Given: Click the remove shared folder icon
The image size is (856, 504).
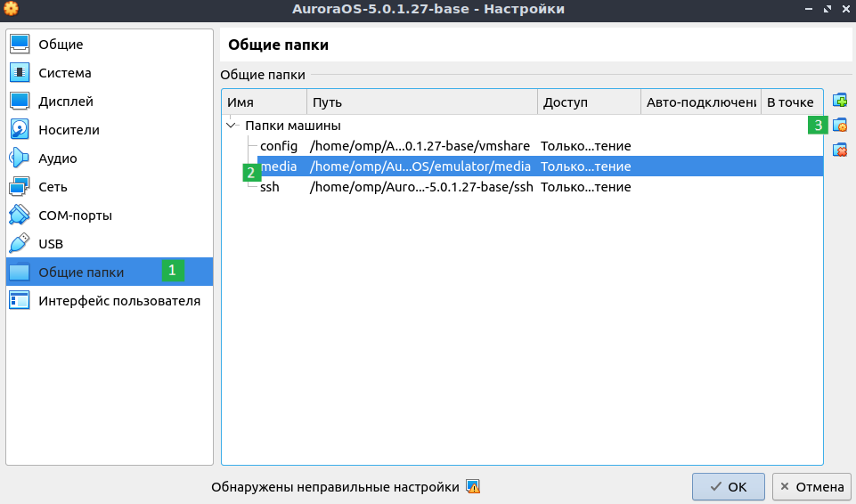Looking at the screenshot, I should coord(840,150).
